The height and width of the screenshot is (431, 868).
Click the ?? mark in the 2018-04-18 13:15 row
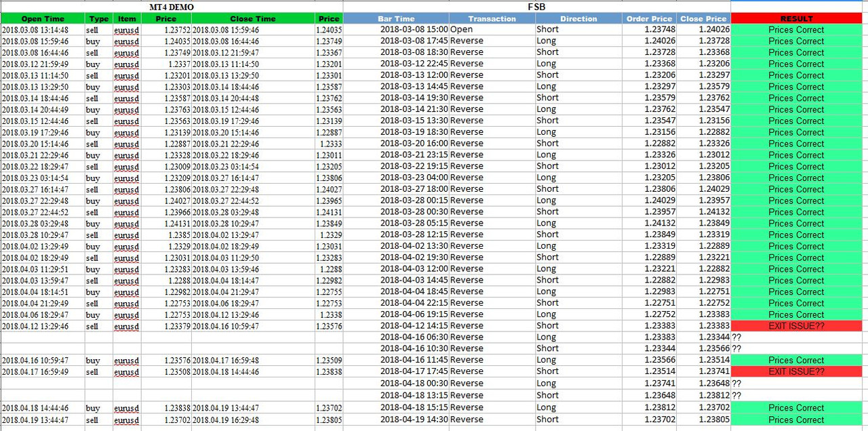point(736,396)
